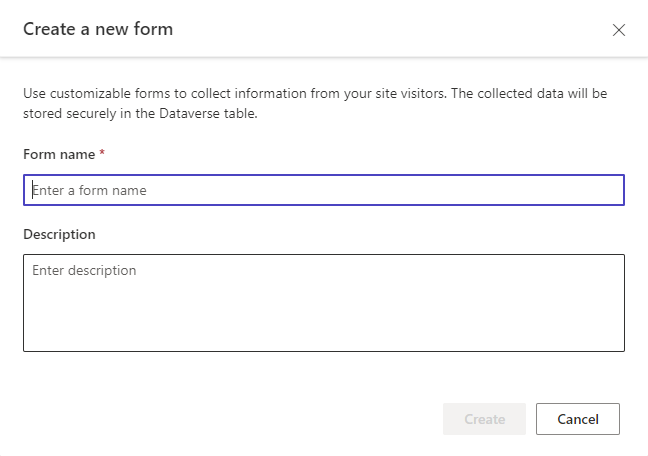Screen dimensions: 648x456
Task: Click the red required asterisk
Action: 102,154
